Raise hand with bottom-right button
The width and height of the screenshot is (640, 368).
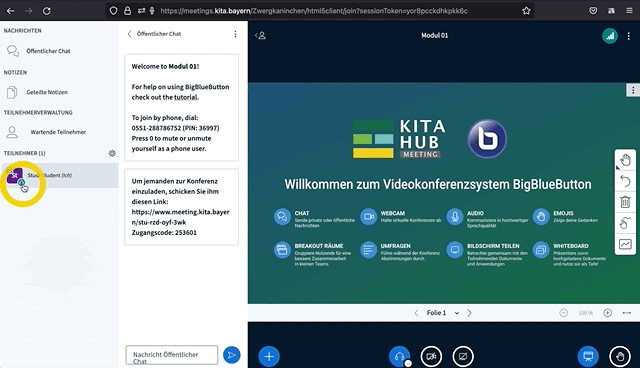pyautogui.click(x=620, y=356)
